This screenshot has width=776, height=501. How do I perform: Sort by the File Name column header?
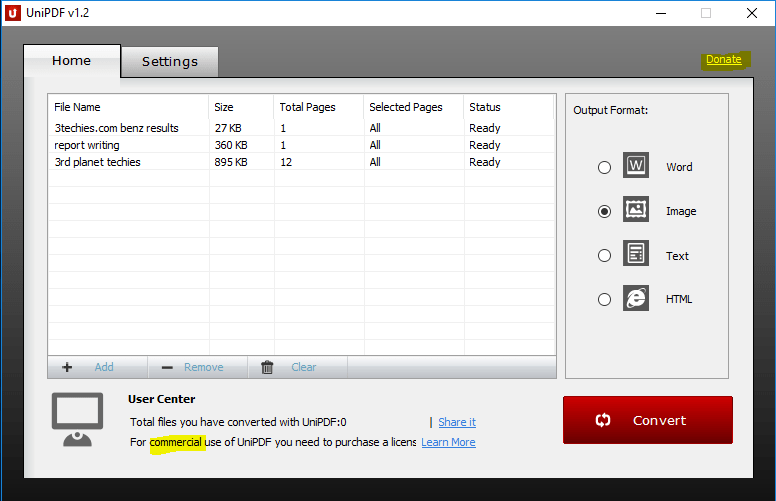click(128, 107)
